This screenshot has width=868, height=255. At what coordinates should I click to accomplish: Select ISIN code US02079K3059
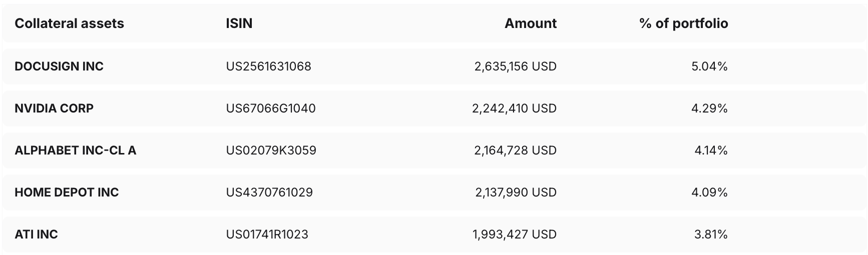pos(271,150)
